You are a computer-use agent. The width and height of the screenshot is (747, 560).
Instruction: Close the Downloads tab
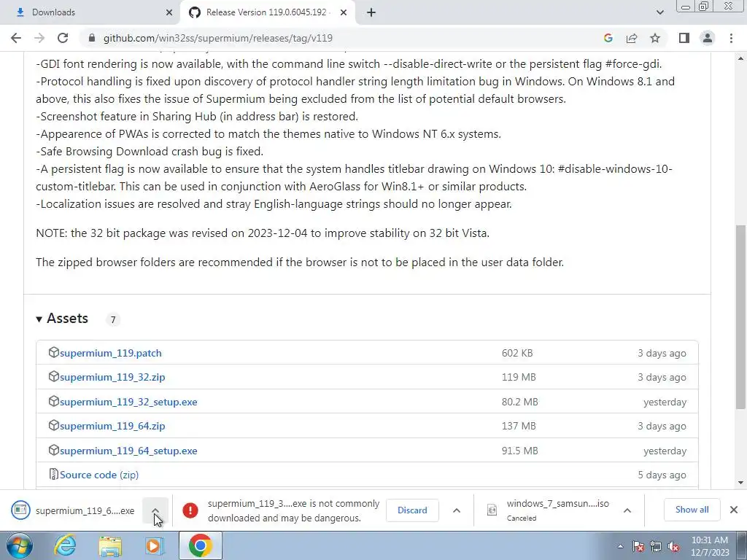click(169, 13)
